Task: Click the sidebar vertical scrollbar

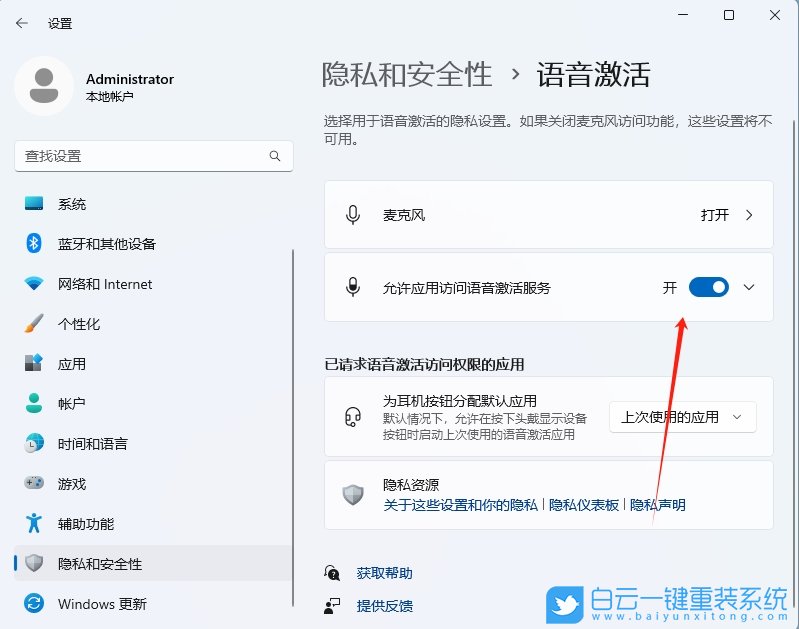Action: click(293, 428)
